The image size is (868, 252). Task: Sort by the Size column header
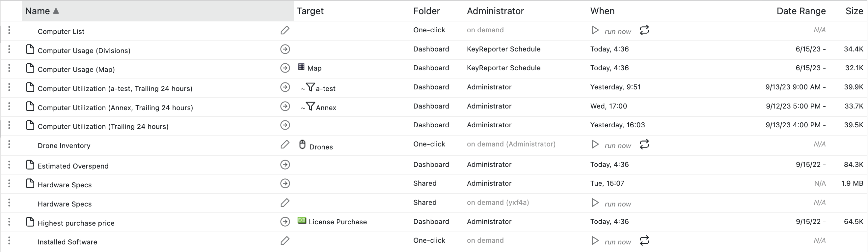pos(854,11)
